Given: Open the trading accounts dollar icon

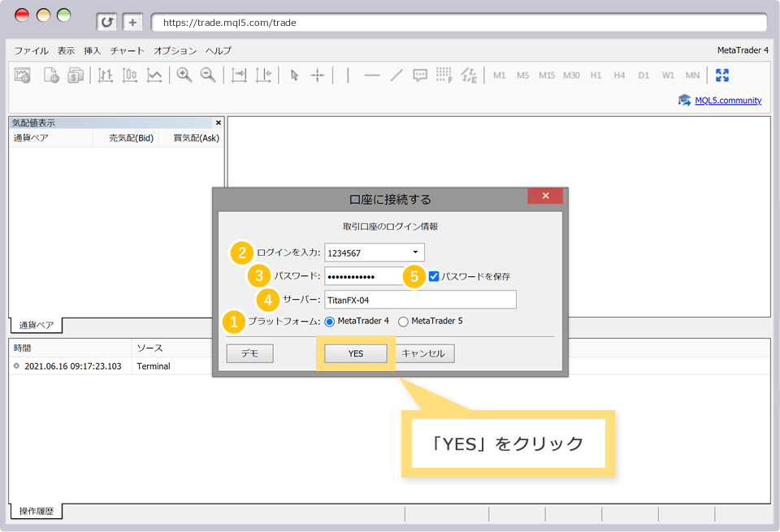Looking at the screenshot, I should tap(75, 76).
